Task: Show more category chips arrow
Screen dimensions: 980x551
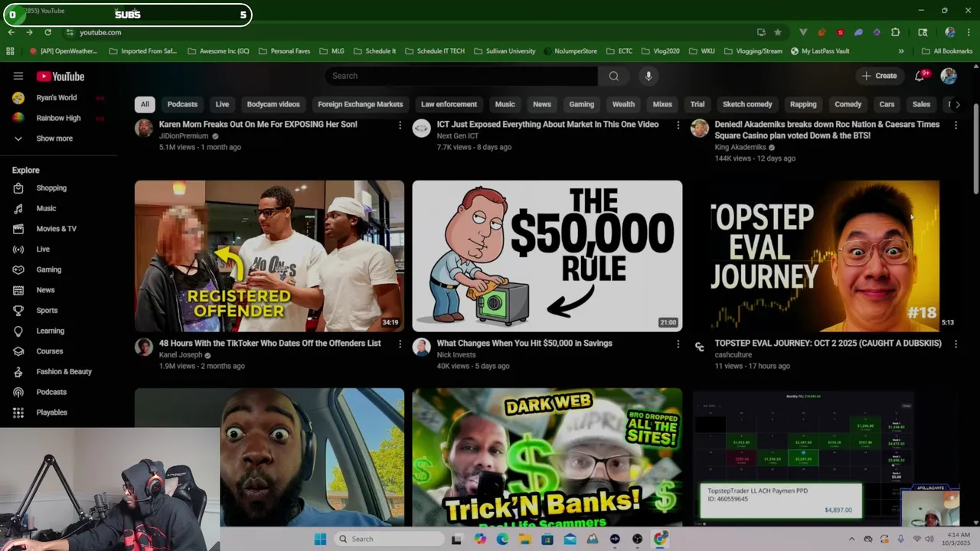Action: [x=957, y=104]
